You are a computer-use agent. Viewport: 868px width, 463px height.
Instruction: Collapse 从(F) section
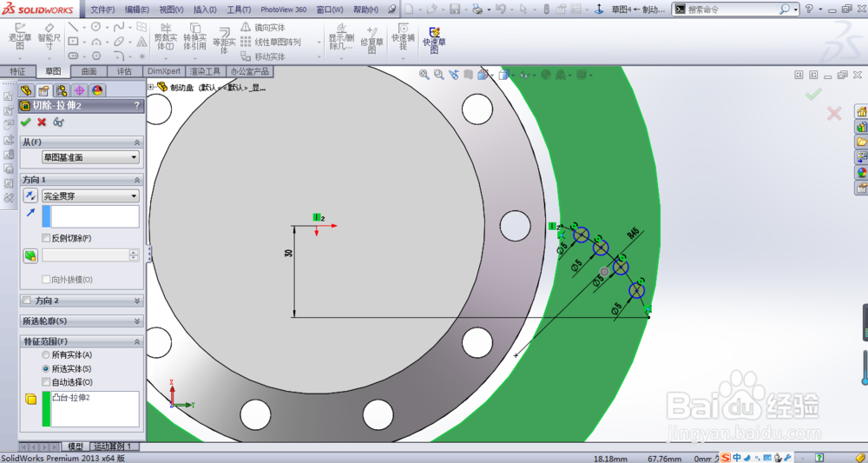tap(137, 142)
